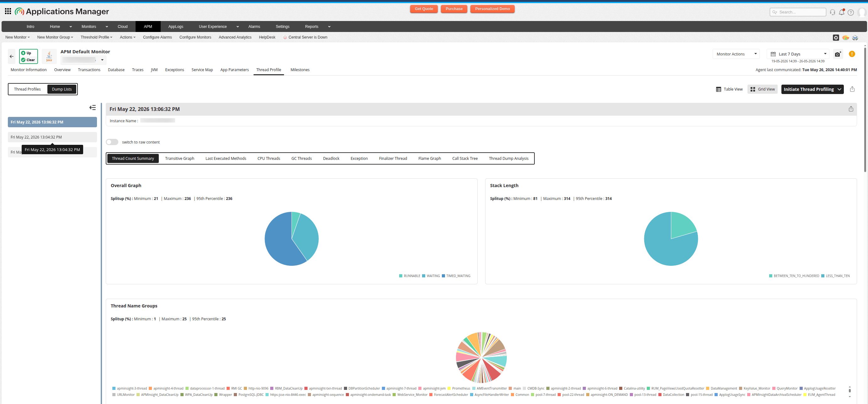Expand the Monitor Actions dropdown
868x404 pixels.
point(736,54)
